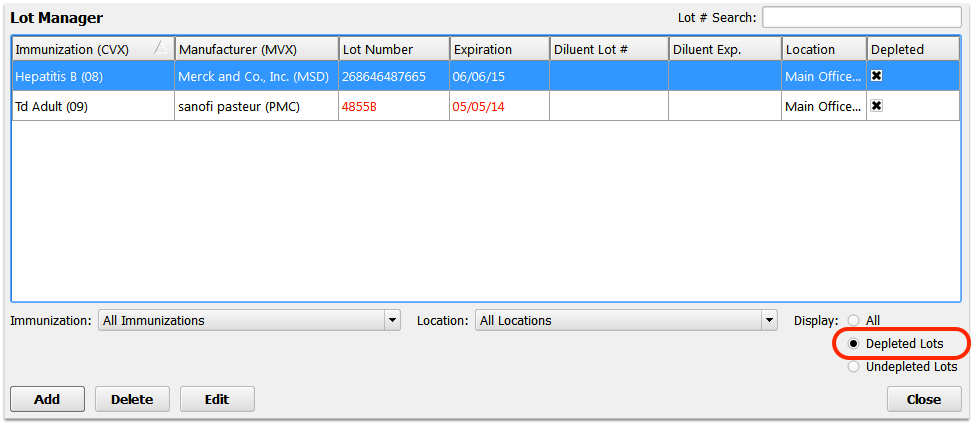Close the Lot Manager dialog
The height and width of the screenshot is (425, 974).
pyautogui.click(x=924, y=399)
